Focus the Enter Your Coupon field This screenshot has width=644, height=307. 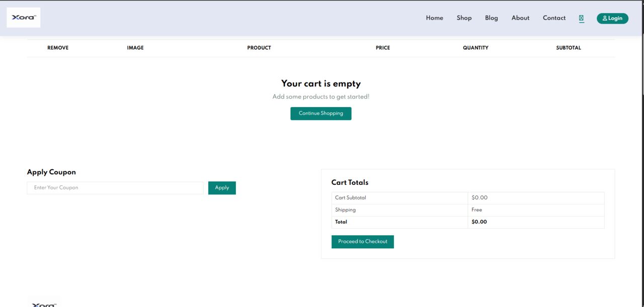click(115, 188)
